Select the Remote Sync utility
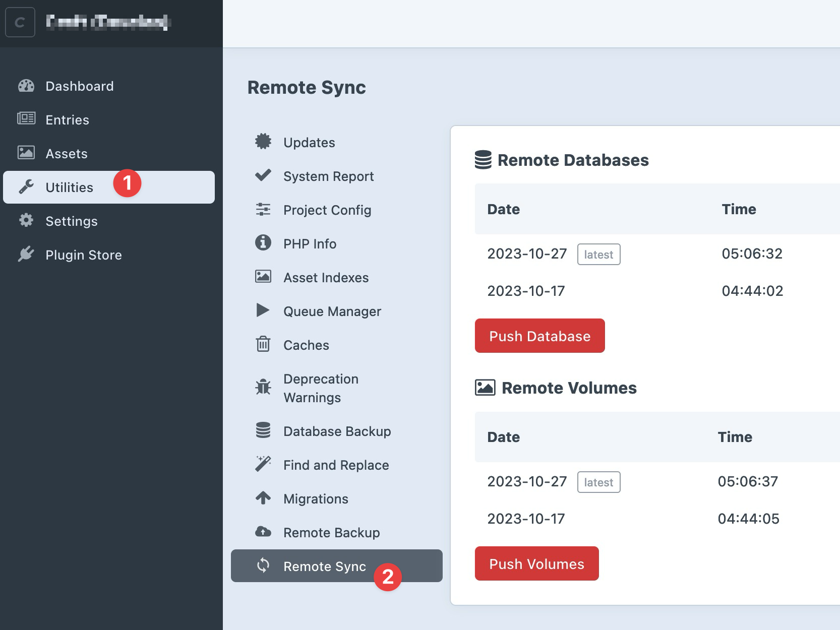 325,566
